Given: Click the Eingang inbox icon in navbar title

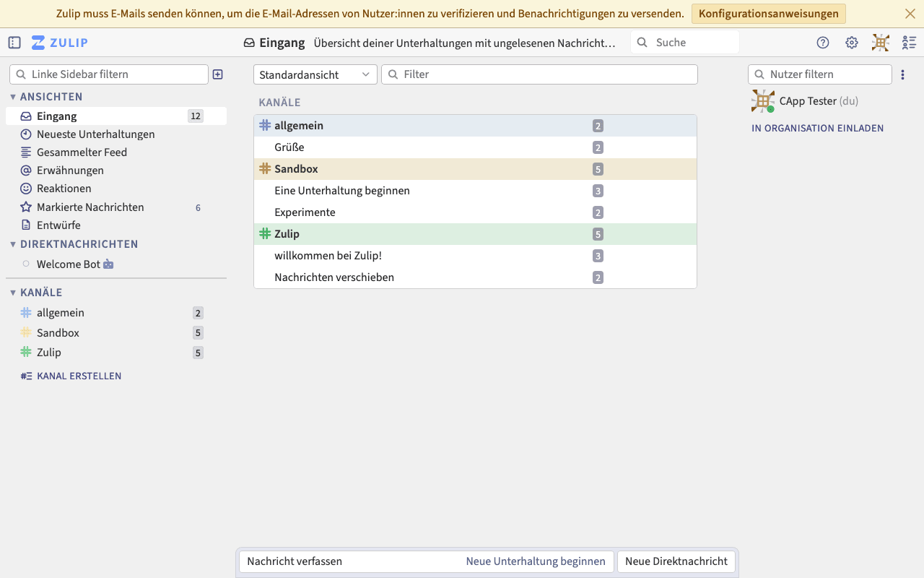Looking at the screenshot, I should (x=249, y=43).
